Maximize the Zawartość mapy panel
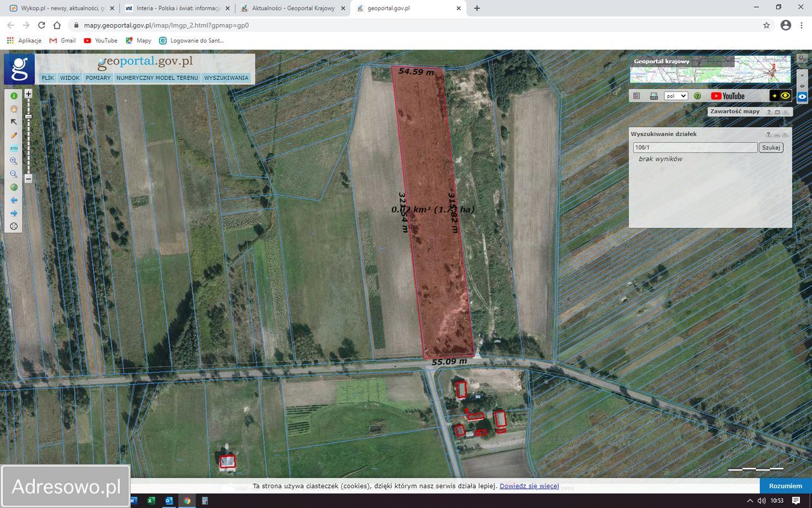Image resolution: width=812 pixels, height=508 pixels. tap(777, 112)
